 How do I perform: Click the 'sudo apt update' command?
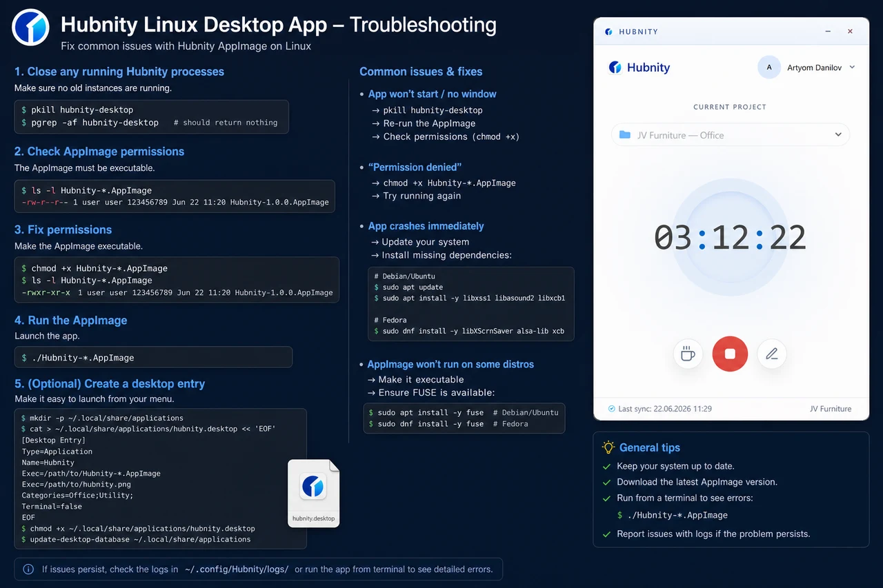[x=413, y=287]
